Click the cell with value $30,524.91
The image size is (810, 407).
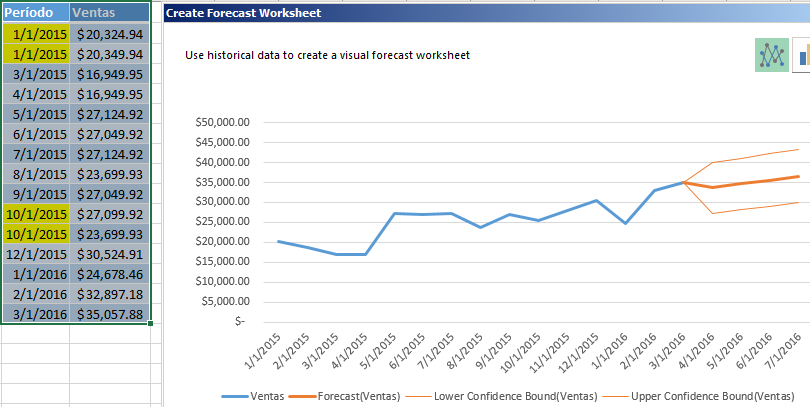point(110,254)
